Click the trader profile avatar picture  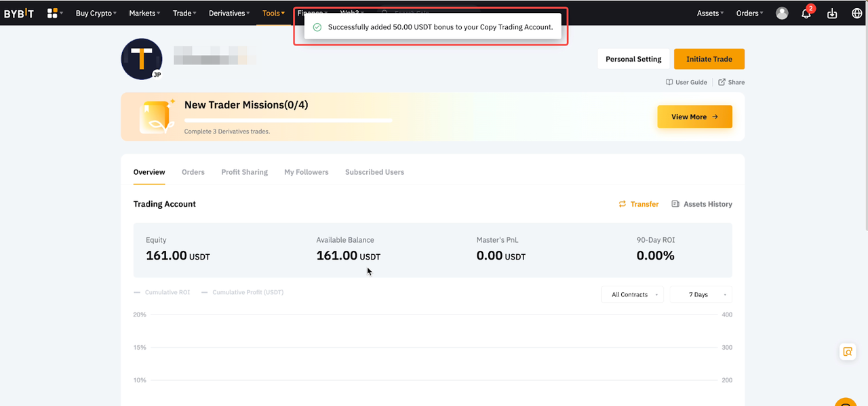click(x=141, y=59)
